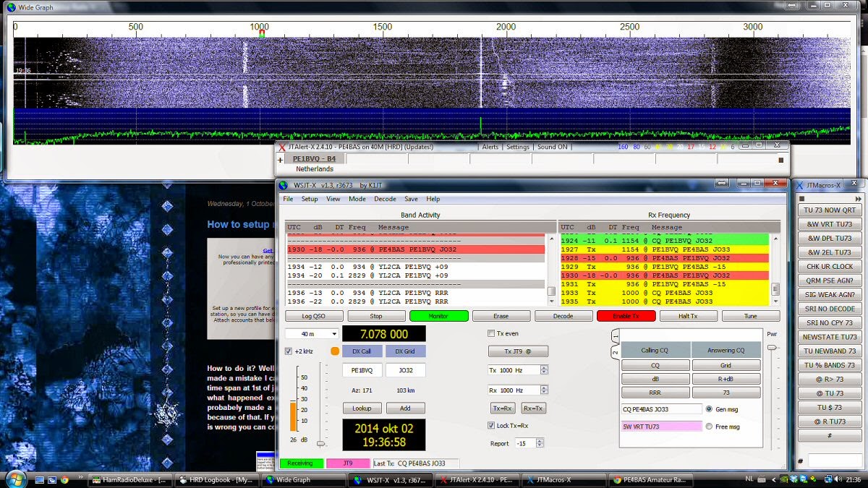The width and height of the screenshot is (868, 488).
Task: Click Sound ON in JTAlert-X
Action: point(552,147)
